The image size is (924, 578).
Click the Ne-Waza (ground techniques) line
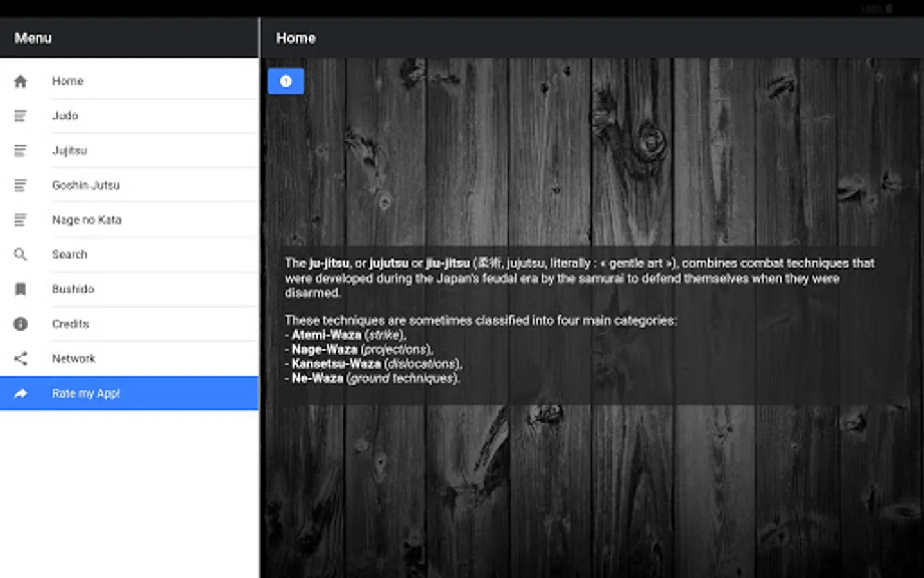point(372,378)
